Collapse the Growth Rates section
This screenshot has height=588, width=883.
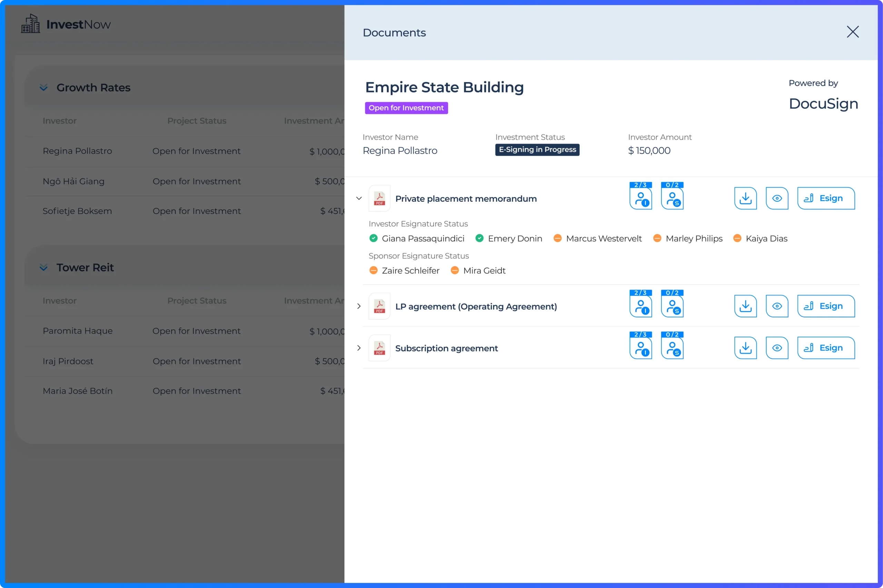tap(43, 88)
